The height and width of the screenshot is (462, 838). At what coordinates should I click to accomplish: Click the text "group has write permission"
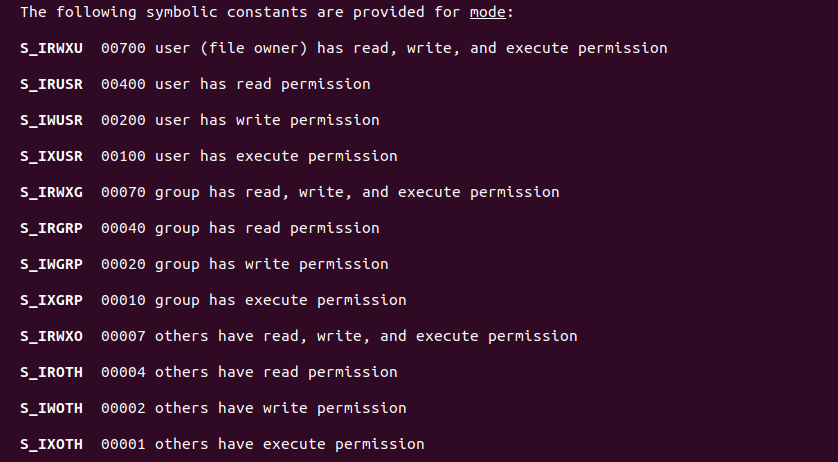coord(272,264)
